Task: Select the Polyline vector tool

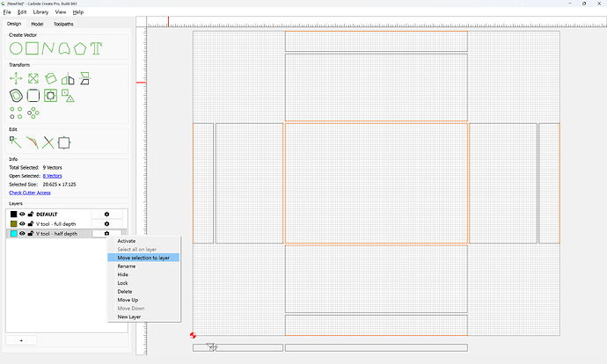Action: click(48, 48)
